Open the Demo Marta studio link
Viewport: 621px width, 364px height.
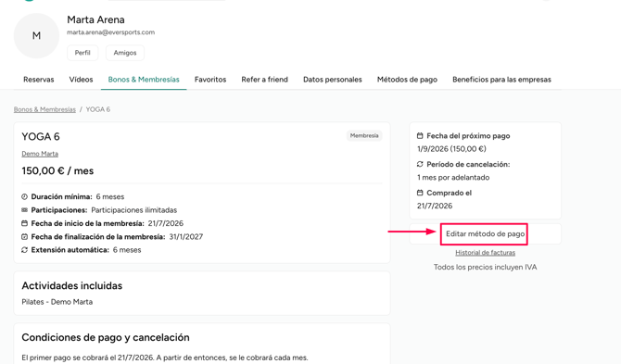(x=40, y=154)
